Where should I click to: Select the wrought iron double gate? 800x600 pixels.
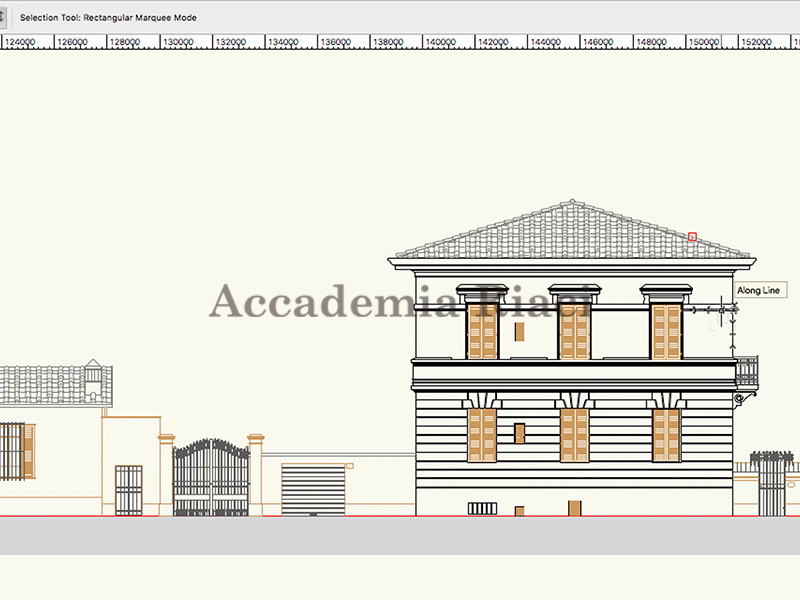point(211,477)
